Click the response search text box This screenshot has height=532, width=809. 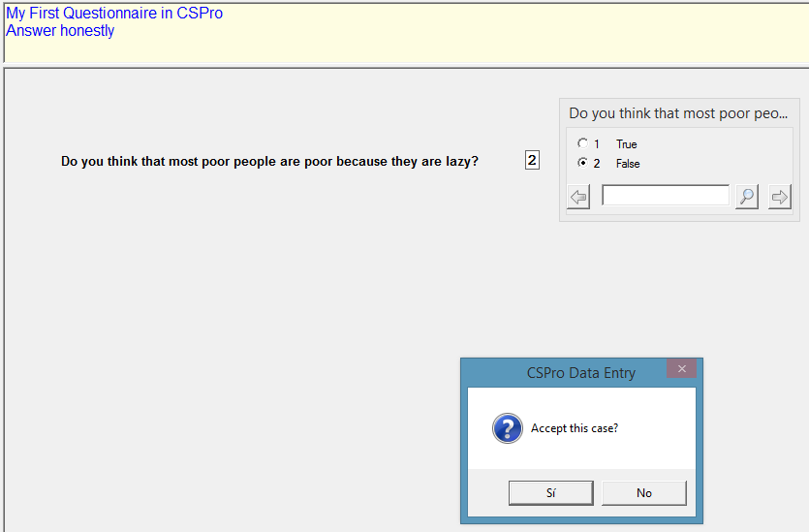665,197
